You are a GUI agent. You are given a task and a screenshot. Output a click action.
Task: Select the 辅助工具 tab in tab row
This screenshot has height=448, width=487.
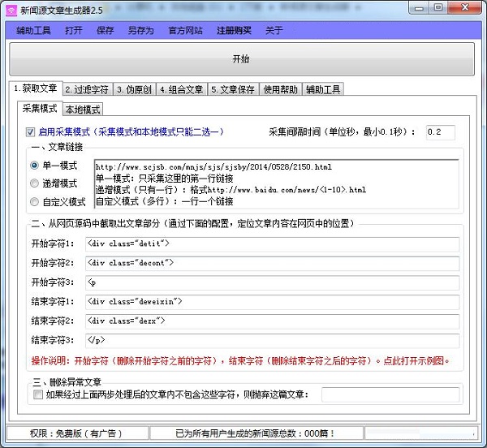(323, 90)
